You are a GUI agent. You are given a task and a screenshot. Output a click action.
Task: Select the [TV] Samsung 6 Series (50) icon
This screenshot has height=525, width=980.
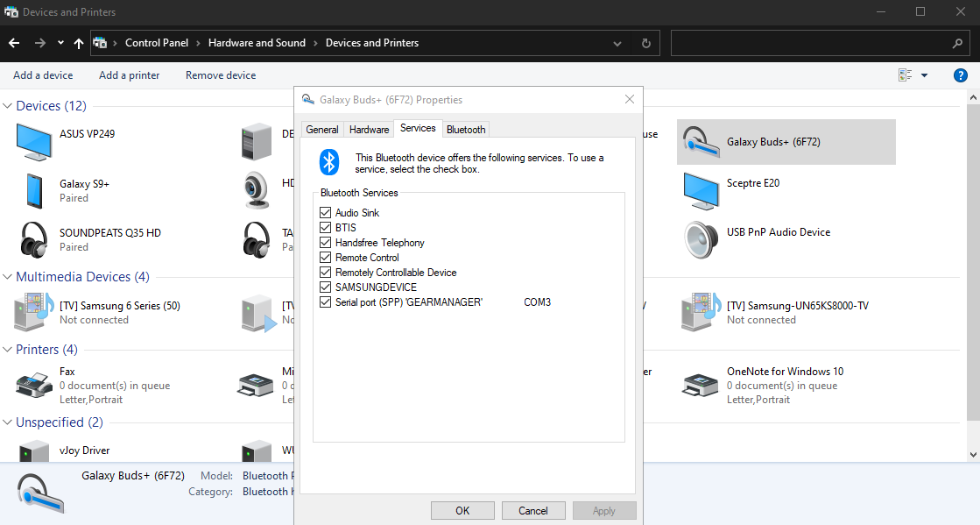coord(34,312)
